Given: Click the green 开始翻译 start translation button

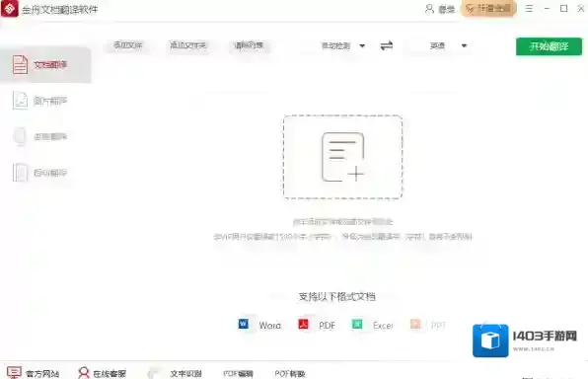Looking at the screenshot, I should coord(549,46).
